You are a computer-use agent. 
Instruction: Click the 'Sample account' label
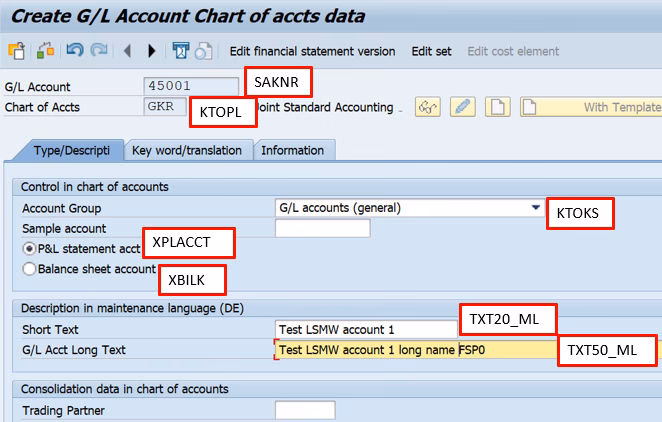[64, 229]
